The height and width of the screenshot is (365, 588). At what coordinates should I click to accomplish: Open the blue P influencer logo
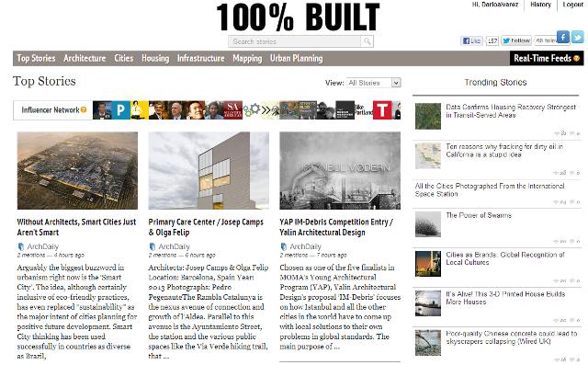click(120, 110)
